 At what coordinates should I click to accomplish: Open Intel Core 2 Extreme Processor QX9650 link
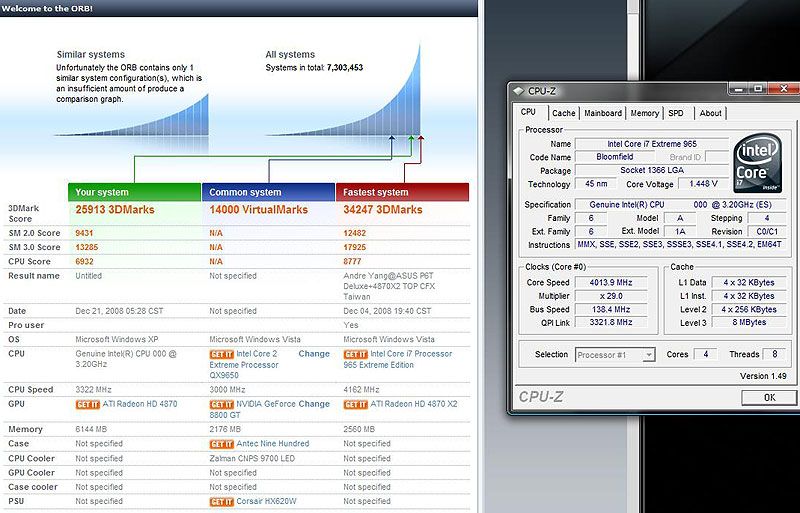244,364
